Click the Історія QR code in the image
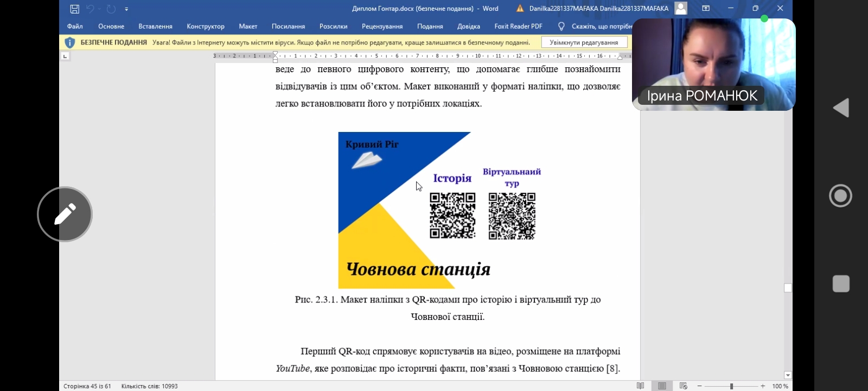The image size is (868, 391). click(452, 216)
